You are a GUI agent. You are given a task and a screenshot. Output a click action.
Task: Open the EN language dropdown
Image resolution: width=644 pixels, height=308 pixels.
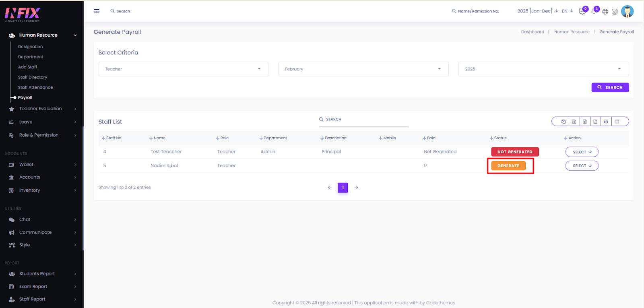[568, 11]
